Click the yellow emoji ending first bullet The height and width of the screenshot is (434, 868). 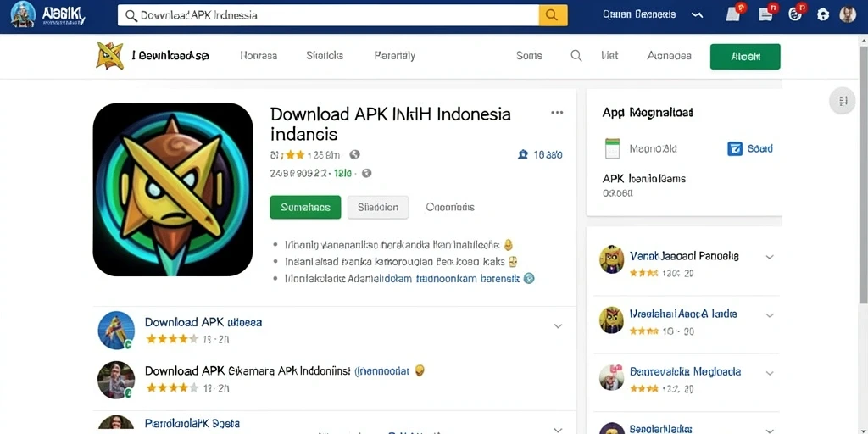point(509,244)
